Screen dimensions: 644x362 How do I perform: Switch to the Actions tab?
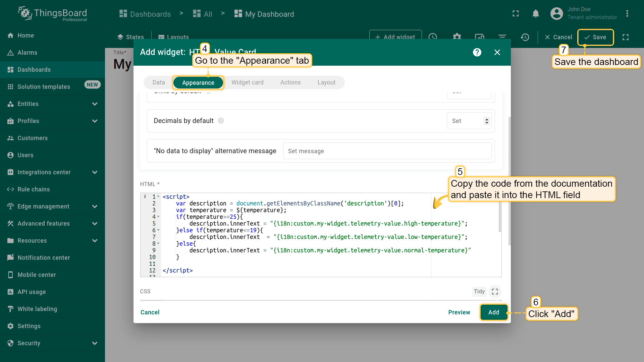pos(290,82)
